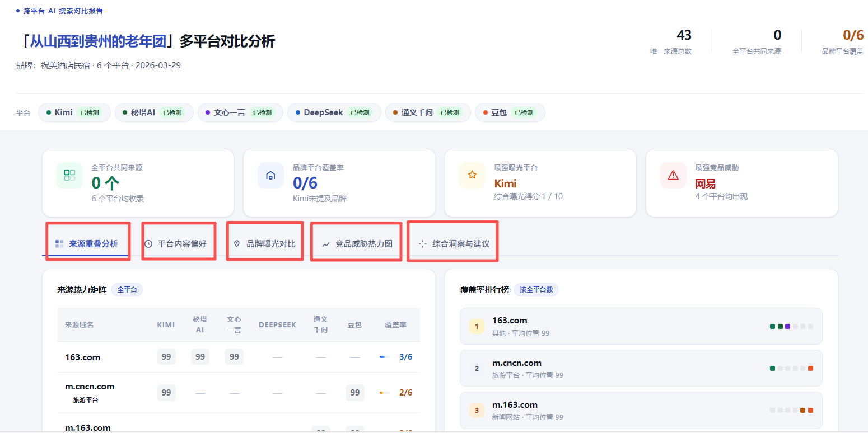This screenshot has height=433, width=868.
Task: Click the m.cncn.com coverage progress bar
Action: 385,393
